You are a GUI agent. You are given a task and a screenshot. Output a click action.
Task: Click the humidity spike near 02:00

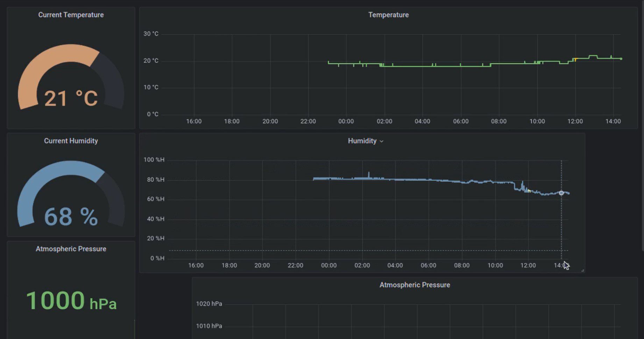coord(368,174)
